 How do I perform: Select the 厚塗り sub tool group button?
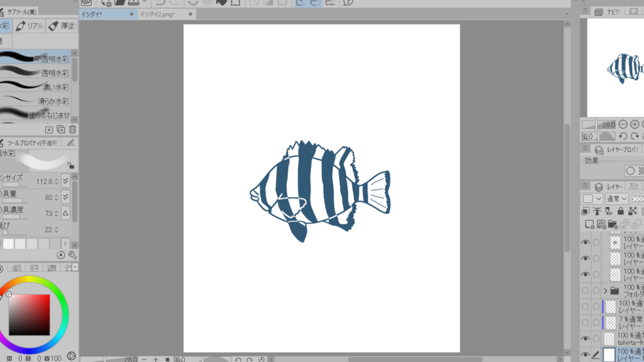coord(62,26)
